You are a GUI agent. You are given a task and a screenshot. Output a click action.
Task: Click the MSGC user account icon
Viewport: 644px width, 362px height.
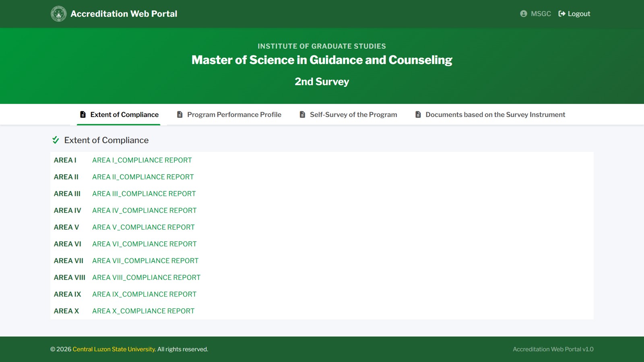(523, 14)
